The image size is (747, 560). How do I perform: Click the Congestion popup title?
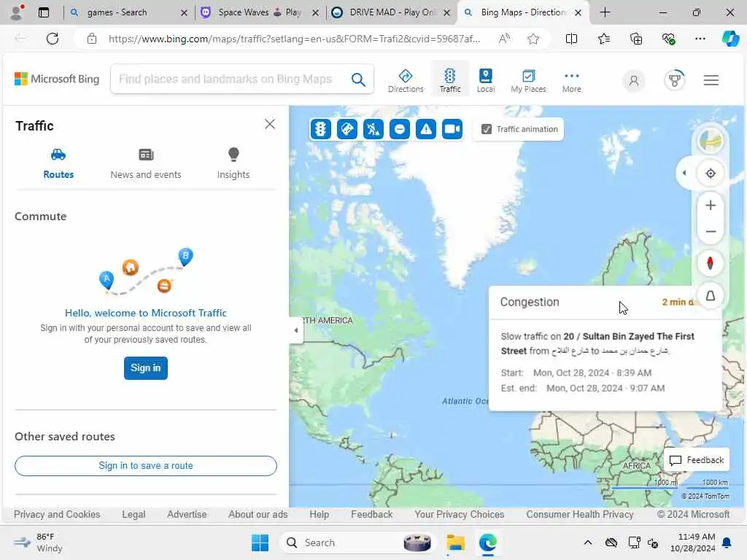(530, 302)
